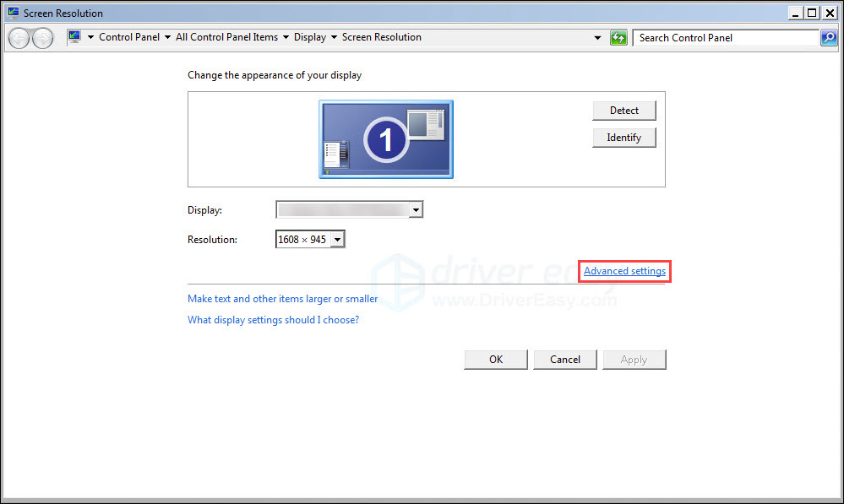The width and height of the screenshot is (844, 504).
Task: Click the Detect button
Action: [x=623, y=110]
